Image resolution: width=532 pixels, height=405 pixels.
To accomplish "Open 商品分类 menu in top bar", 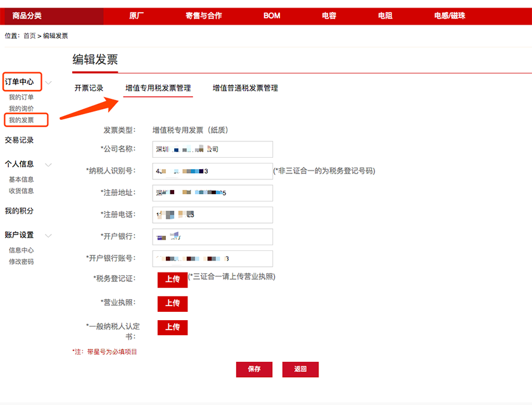I will click(x=27, y=16).
